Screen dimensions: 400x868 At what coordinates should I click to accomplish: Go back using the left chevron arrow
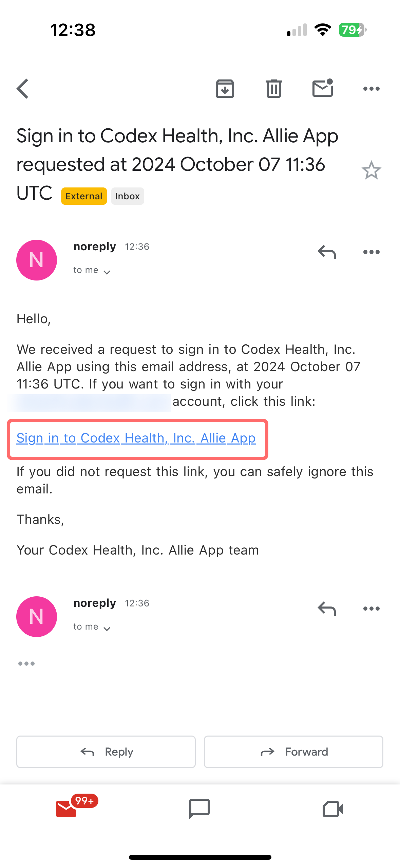pos(23,89)
